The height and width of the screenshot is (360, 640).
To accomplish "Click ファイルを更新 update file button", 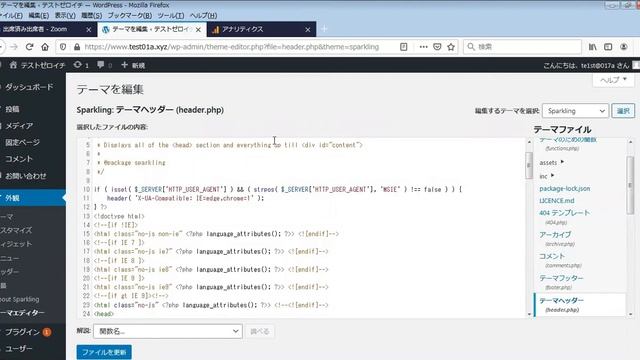I will click(x=104, y=352).
